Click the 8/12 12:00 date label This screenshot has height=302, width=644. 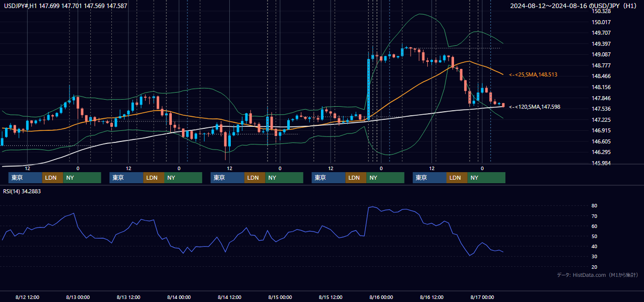click(27, 297)
